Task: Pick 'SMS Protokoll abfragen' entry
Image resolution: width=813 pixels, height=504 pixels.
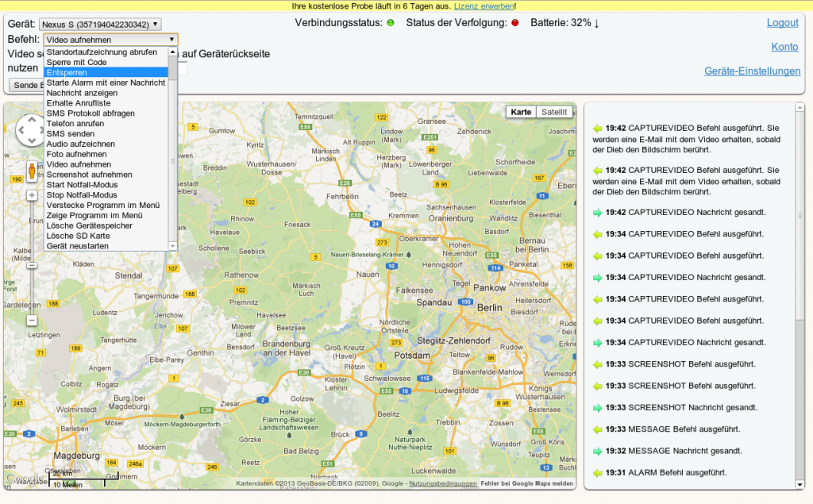Action: coord(106,113)
